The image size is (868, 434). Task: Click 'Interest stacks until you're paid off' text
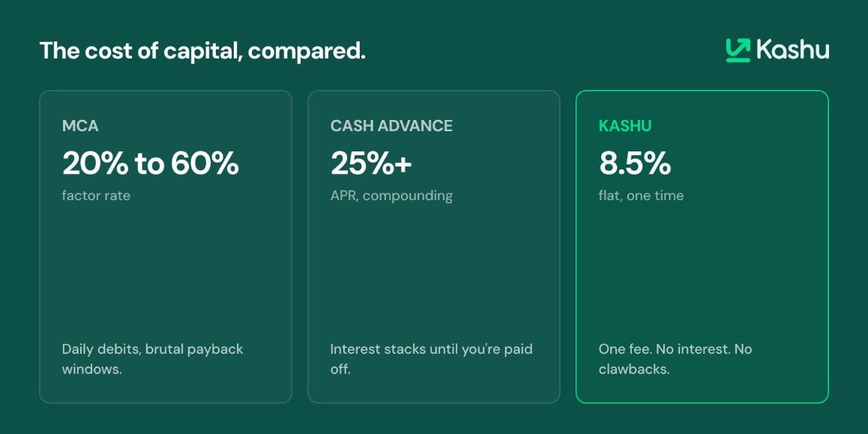[x=431, y=359]
